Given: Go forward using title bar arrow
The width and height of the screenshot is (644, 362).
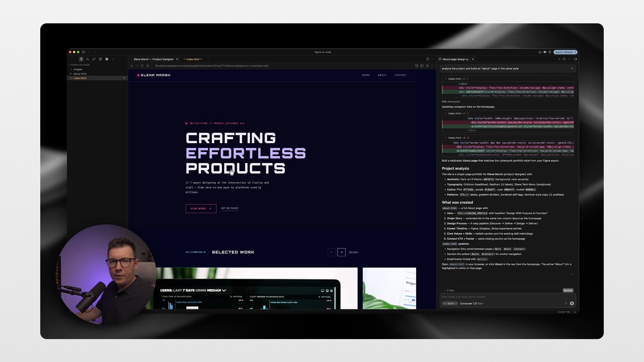Looking at the screenshot, I should click(x=95, y=52).
